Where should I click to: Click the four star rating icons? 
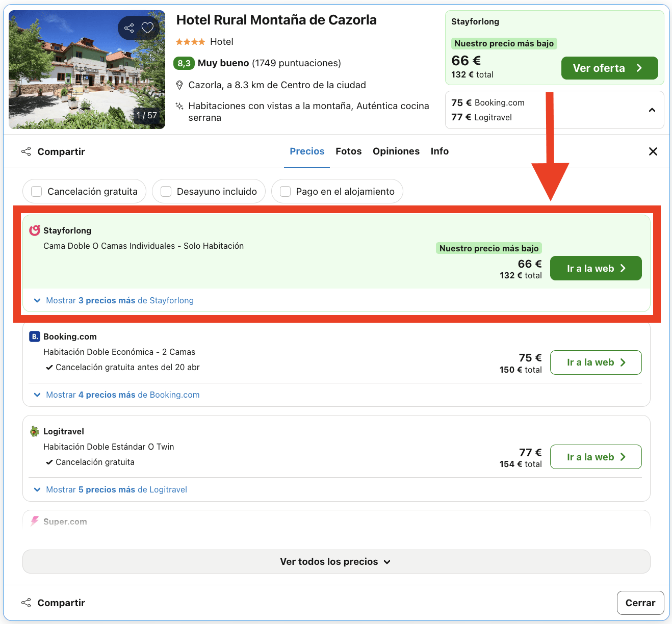191,42
